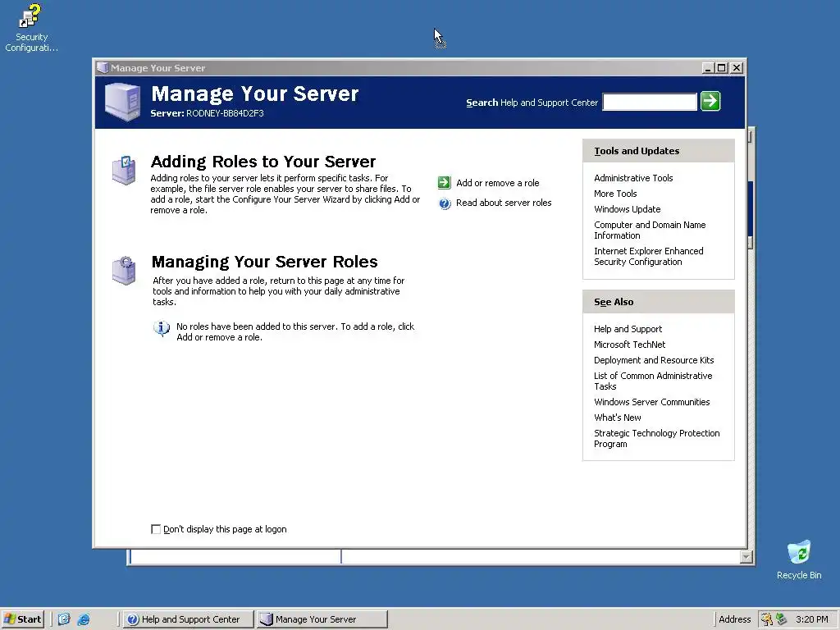Click server name RODNEY-BB84D2F3 text
Image resolution: width=840 pixels, height=630 pixels.
coord(225,113)
